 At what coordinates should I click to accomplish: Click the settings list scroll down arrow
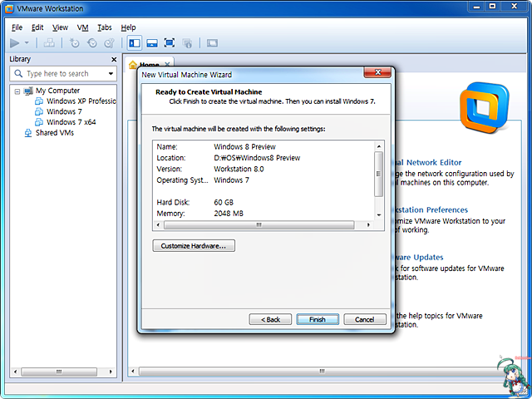(379, 214)
